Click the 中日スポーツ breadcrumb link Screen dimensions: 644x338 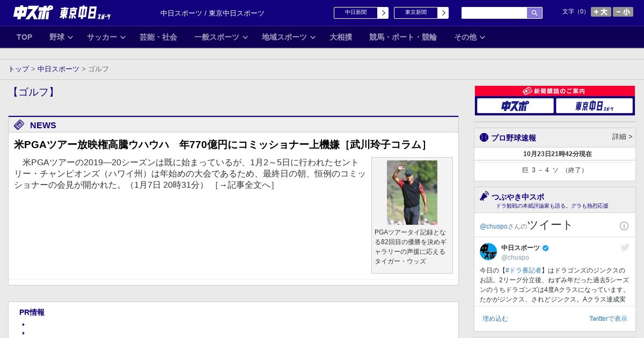(58, 69)
